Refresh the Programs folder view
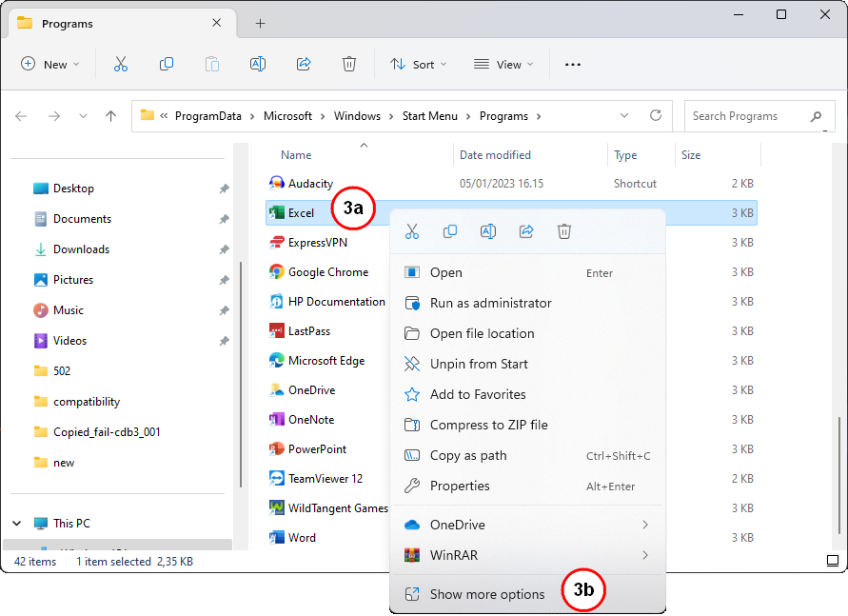This screenshot has height=616, width=848. pyautogui.click(x=656, y=115)
